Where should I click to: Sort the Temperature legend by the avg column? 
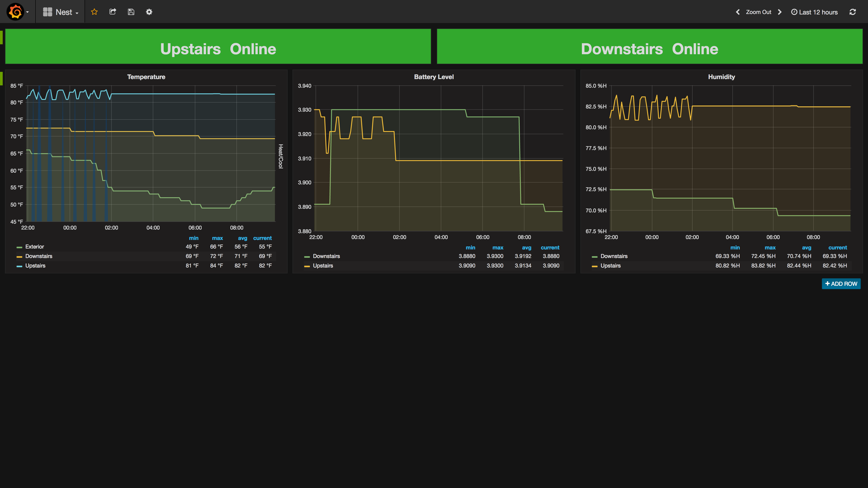242,238
